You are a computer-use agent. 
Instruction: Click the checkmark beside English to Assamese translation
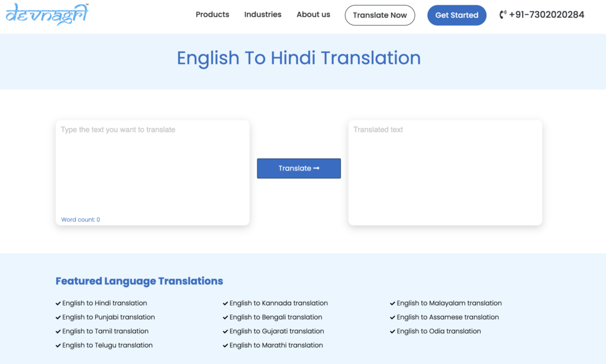coord(393,317)
